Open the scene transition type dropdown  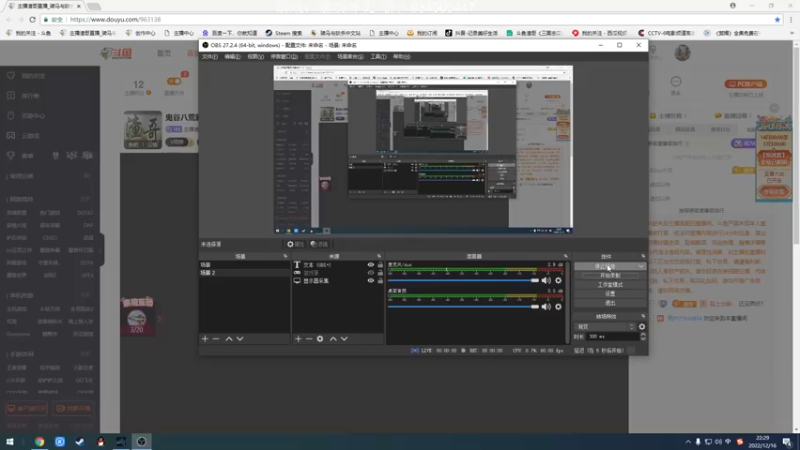click(x=606, y=327)
